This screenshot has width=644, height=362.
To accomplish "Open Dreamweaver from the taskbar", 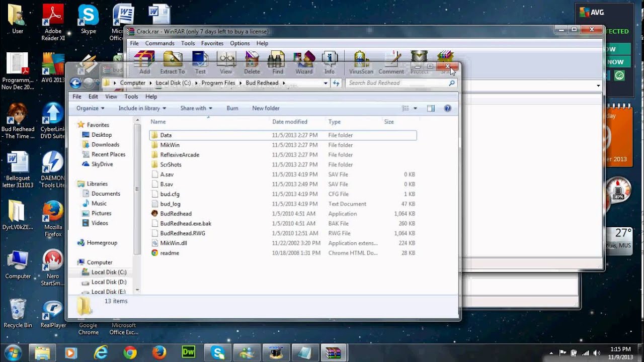I will click(x=189, y=352).
